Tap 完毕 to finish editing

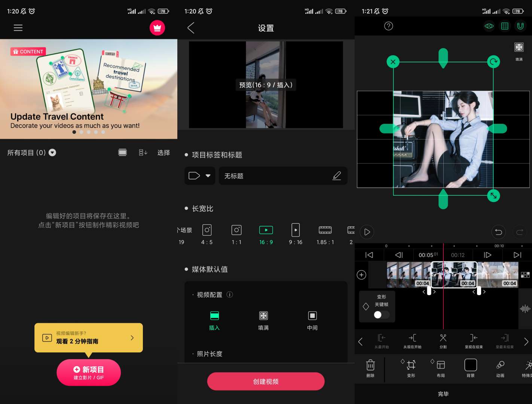click(443, 394)
